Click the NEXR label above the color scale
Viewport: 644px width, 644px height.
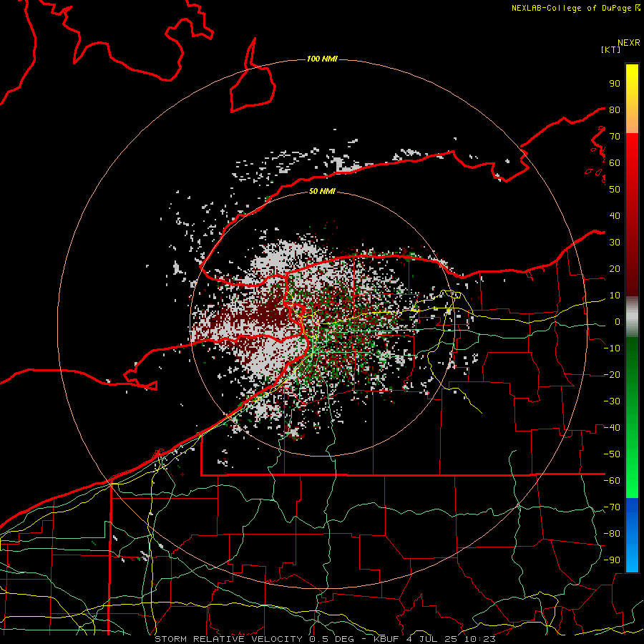[x=629, y=43]
